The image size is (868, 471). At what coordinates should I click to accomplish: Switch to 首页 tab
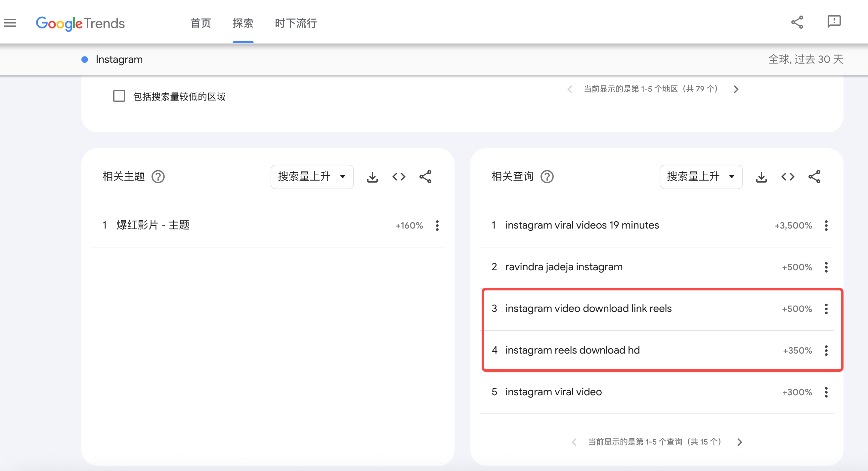pyautogui.click(x=200, y=23)
